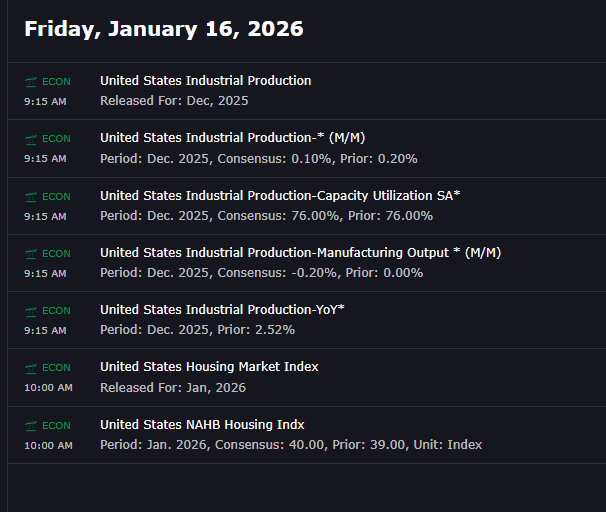The image size is (606, 512).
Task: Click 9:15 AM time of Manufacturing Output row
Action: 45,274
